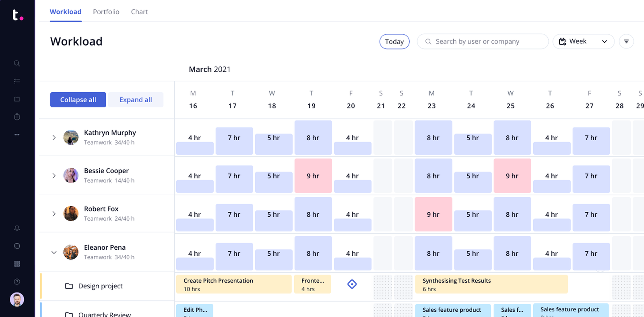The width and height of the screenshot is (644, 317).
Task: Click the search by user or company field
Action: tap(483, 41)
